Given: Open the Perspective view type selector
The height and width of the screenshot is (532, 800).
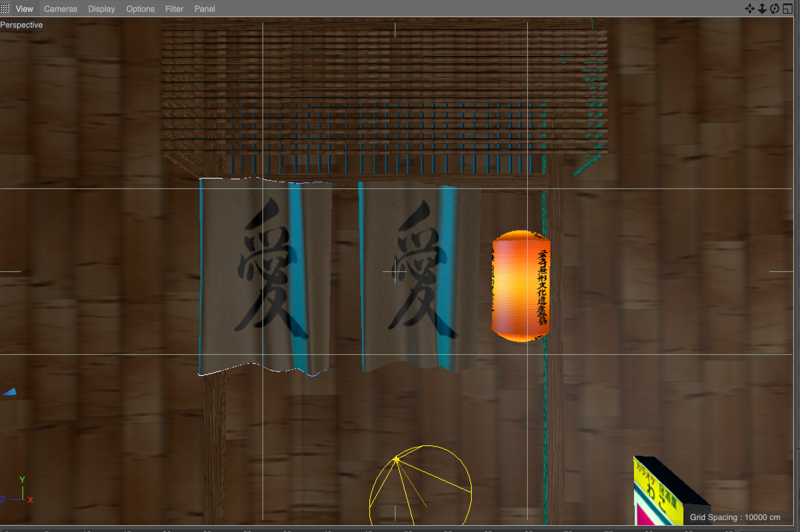Looking at the screenshot, I should click(x=22, y=25).
